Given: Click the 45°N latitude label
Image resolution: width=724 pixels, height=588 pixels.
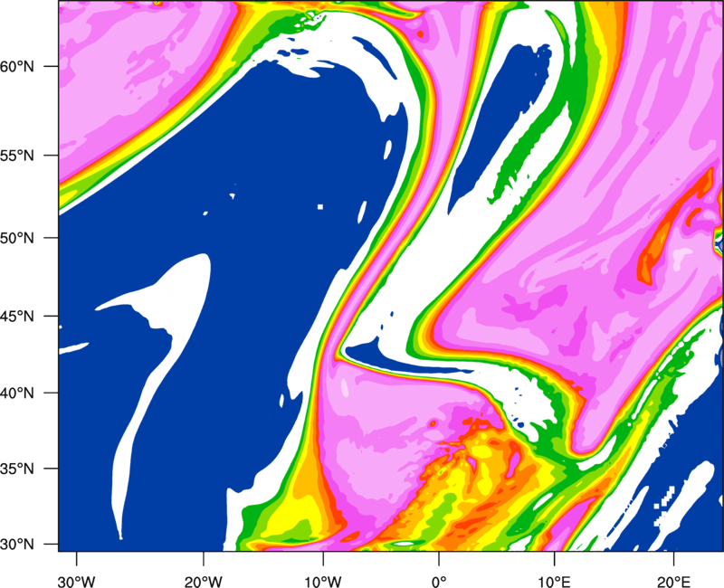Looking at the screenshot, I should (x=17, y=316).
